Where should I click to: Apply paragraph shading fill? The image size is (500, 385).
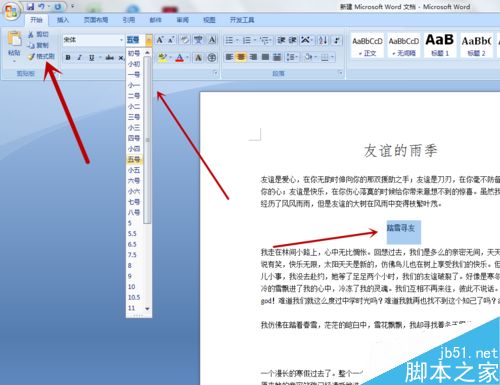(308, 57)
